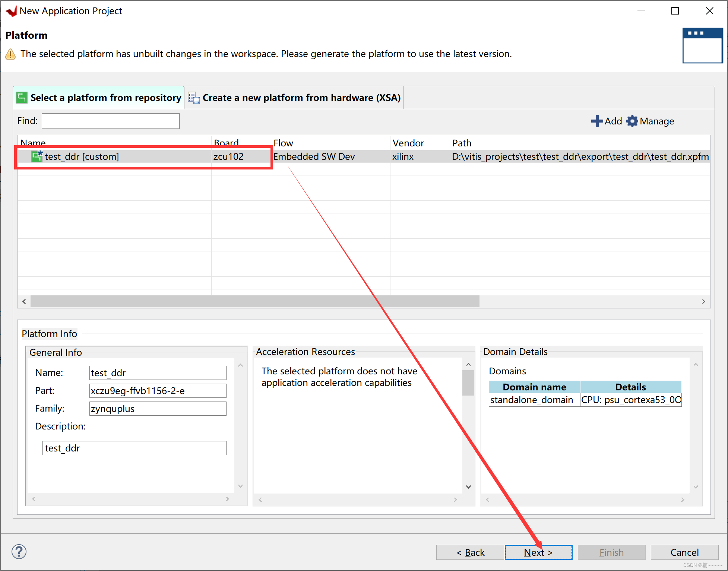The height and width of the screenshot is (571, 728).
Task: Go Back to the previous page
Action: point(470,552)
